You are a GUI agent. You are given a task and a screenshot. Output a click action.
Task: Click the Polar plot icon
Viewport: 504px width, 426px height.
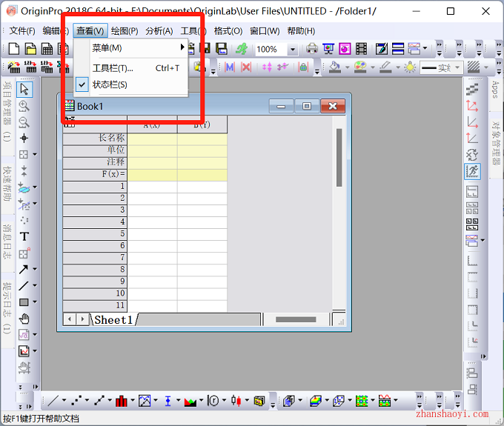(213, 400)
